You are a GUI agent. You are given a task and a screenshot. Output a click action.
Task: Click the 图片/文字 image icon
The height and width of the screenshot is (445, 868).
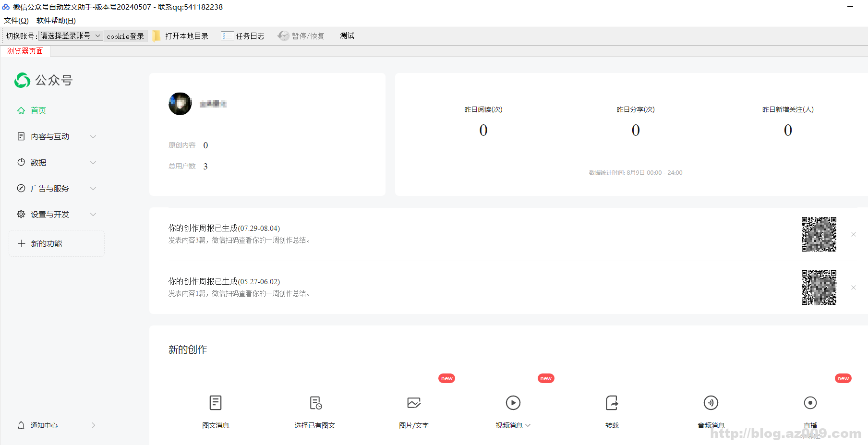414,403
